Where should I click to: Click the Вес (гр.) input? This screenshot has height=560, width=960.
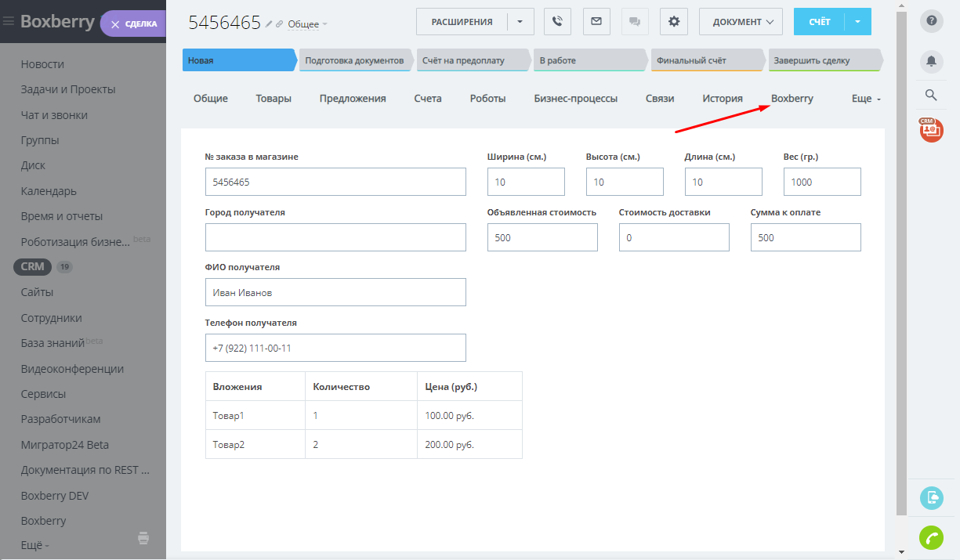(822, 182)
